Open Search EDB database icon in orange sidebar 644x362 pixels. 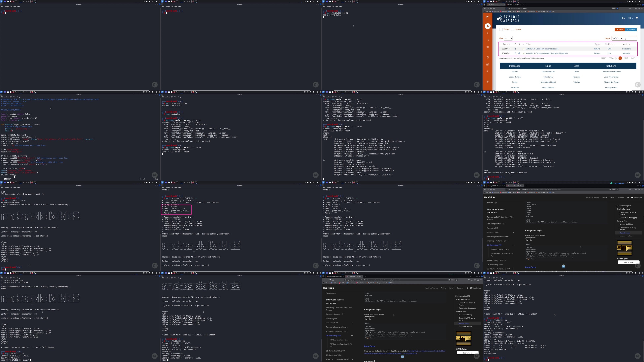tap(487, 58)
